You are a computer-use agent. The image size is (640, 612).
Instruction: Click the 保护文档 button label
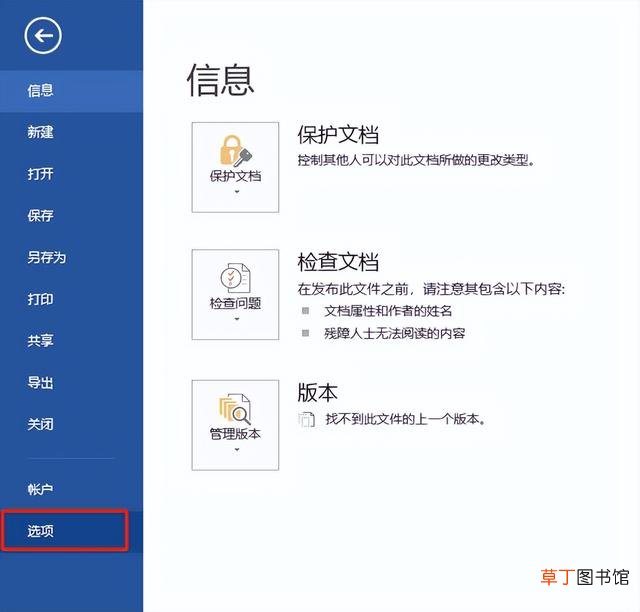tap(236, 176)
